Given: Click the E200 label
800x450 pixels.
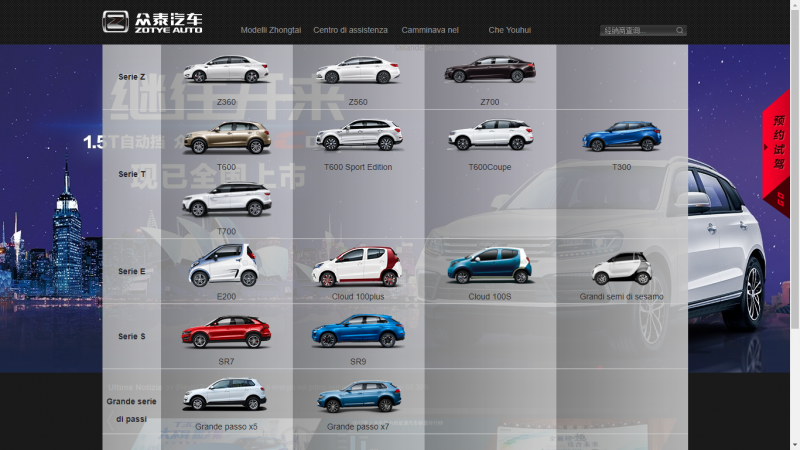Looking at the screenshot, I should 226,296.
